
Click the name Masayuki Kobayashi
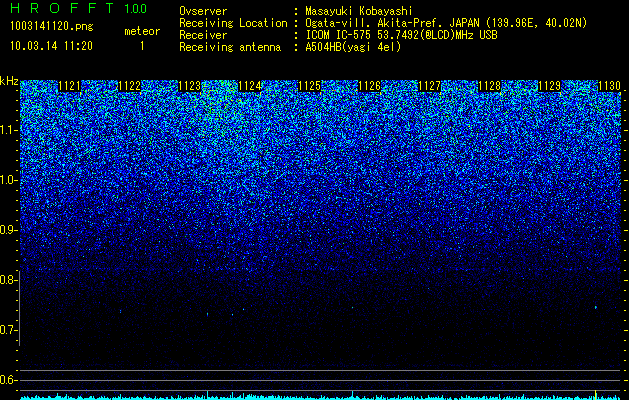[x=359, y=11]
